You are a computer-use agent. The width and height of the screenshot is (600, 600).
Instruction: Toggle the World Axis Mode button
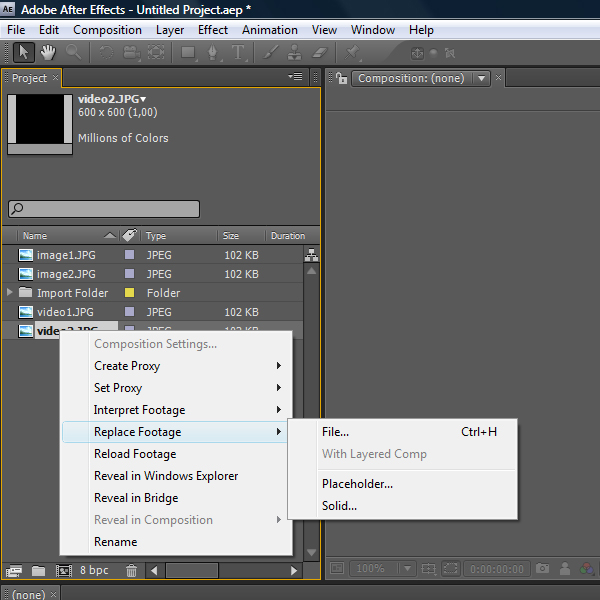click(x=433, y=53)
